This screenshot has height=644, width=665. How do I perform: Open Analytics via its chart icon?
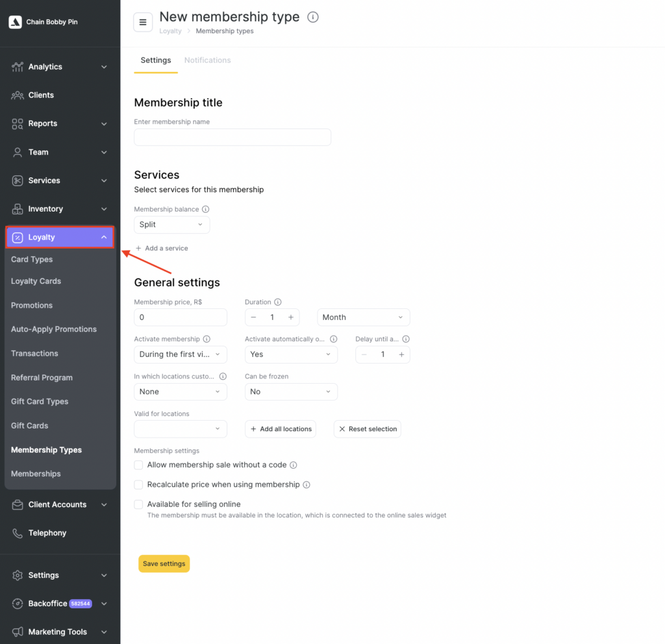(x=18, y=67)
